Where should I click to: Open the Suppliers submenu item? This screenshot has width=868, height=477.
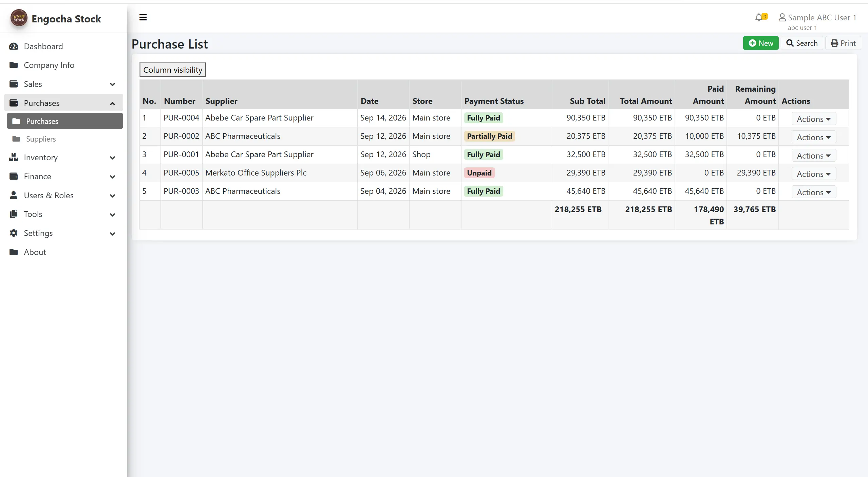pyautogui.click(x=65, y=139)
